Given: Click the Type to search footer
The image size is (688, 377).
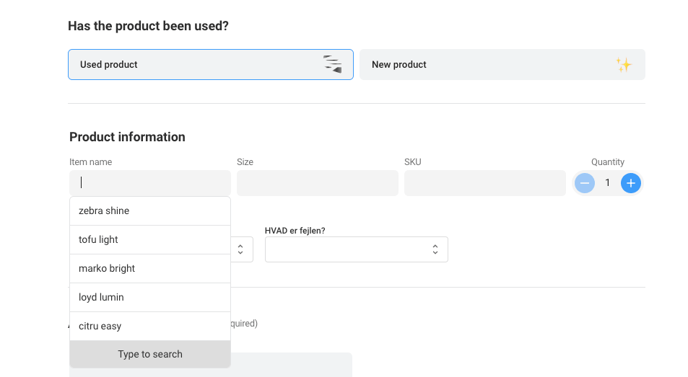Looking at the screenshot, I should 150,354.
